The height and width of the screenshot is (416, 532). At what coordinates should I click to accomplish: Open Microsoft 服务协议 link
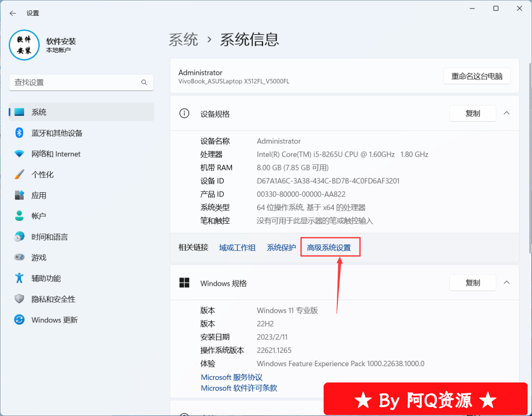pyautogui.click(x=232, y=377)
